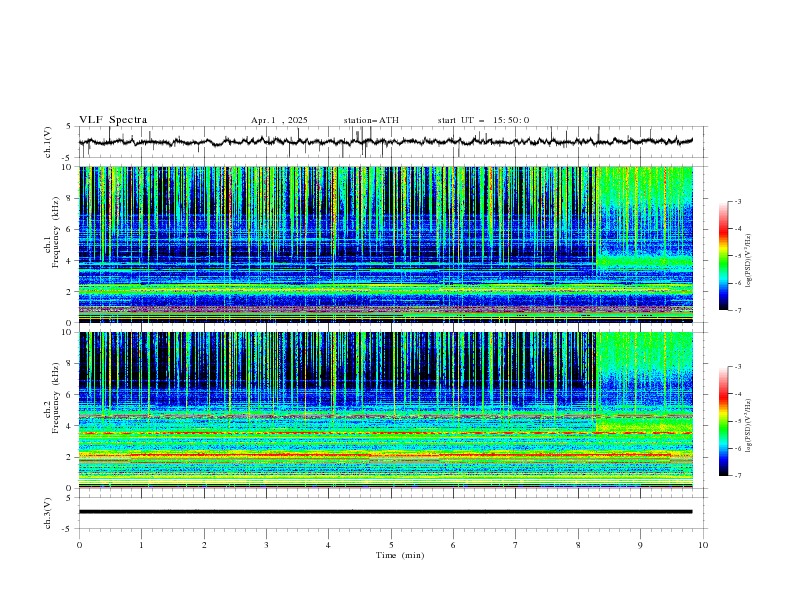Click the "VLF Spectra" title text
This screenshot has height=612, width=792.
click(x=113, y=120)
